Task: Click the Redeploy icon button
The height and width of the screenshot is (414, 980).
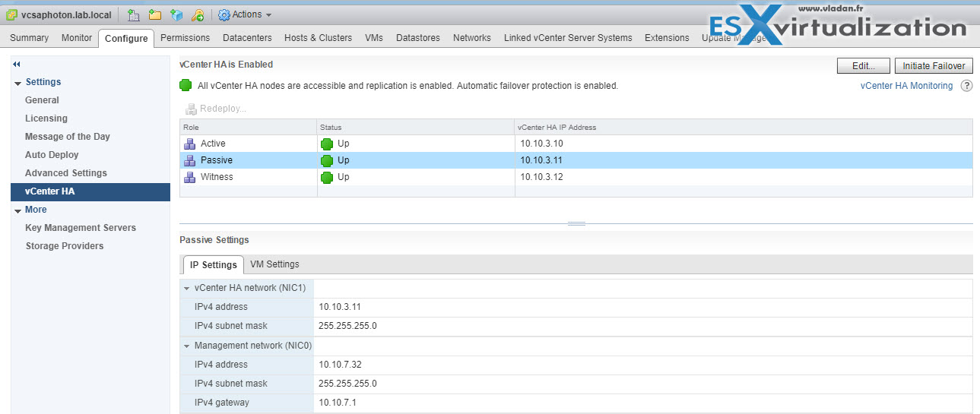Action: coord(191,109)
